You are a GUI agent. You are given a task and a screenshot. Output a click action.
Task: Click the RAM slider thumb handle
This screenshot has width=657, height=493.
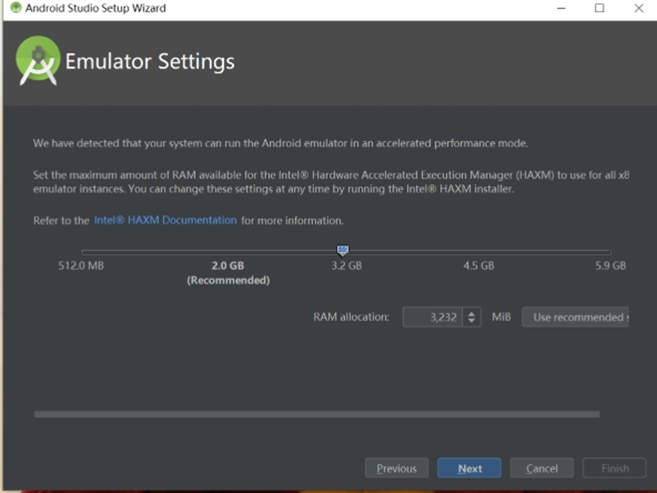(x=343, y=250)
